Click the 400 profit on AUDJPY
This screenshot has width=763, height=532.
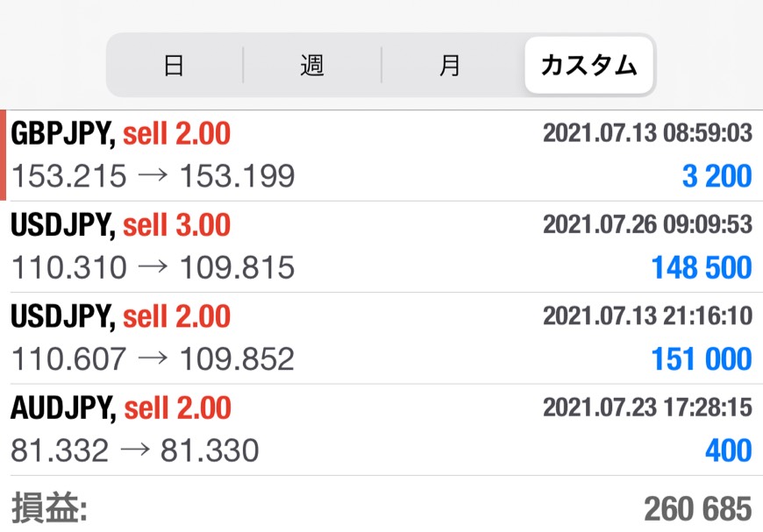728,450
